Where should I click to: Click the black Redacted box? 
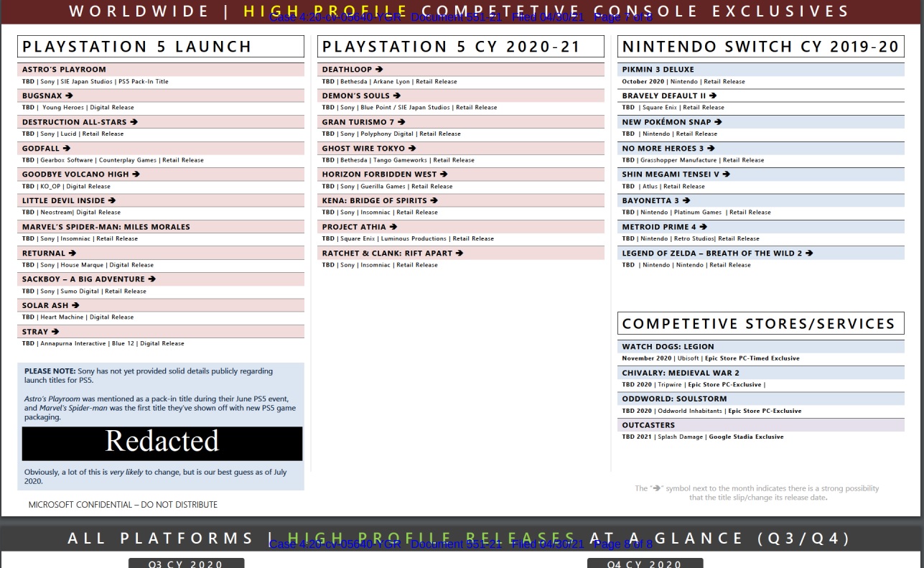point(162,443)
